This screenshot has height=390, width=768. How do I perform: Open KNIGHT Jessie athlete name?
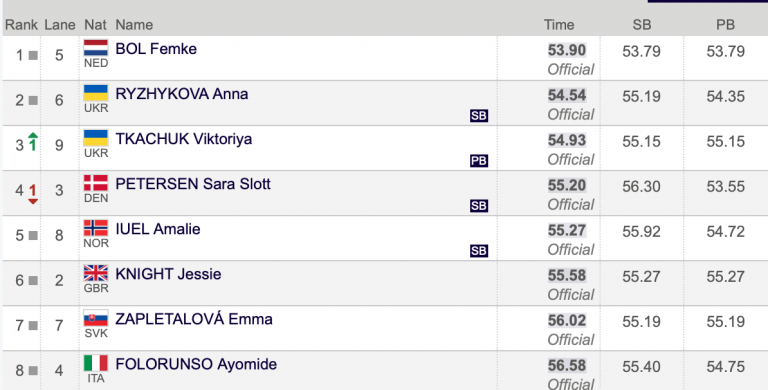click(168, 274)
